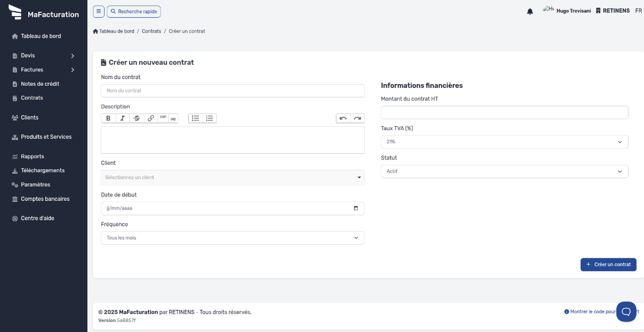Insert a numbered list in description
644x332 pixels.
tap(210, 118)
